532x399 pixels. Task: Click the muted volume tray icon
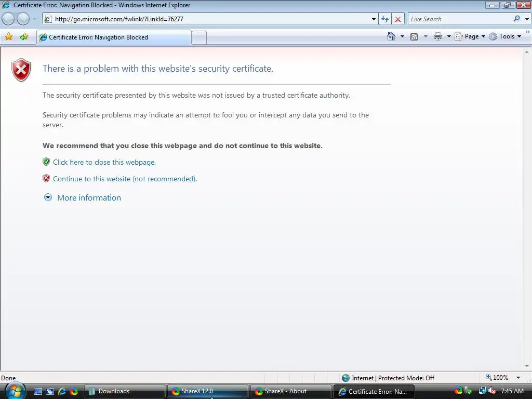click(492, 391)
